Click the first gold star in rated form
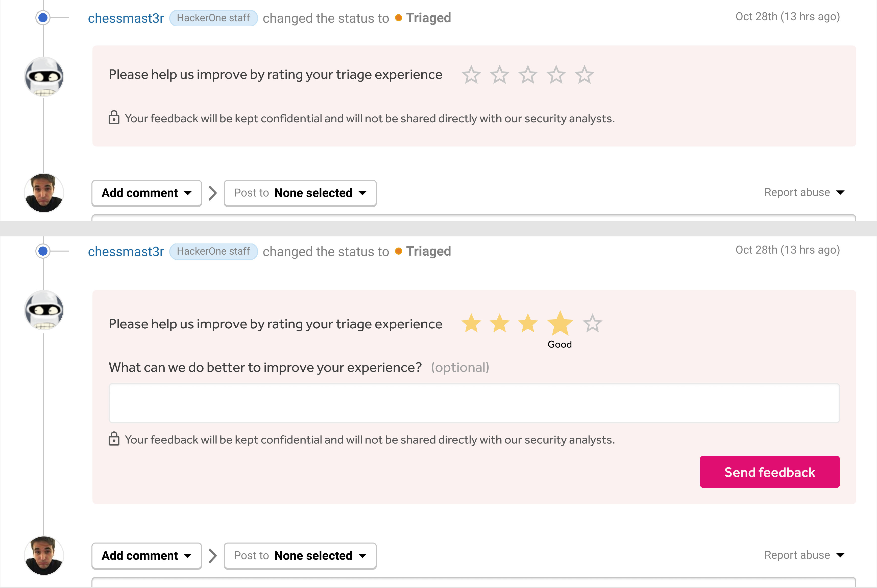 [471, 323]
